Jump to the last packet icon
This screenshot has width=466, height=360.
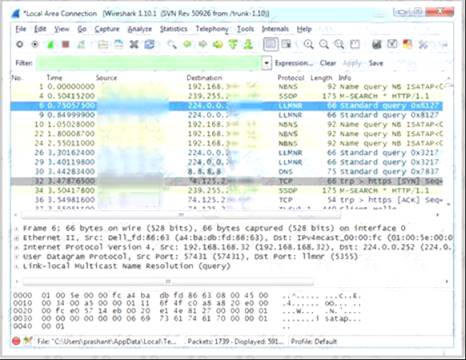(248, 44)
